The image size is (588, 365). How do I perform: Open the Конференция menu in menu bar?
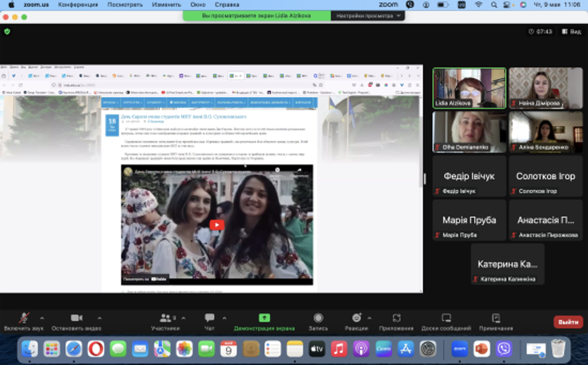coord(78,5)
